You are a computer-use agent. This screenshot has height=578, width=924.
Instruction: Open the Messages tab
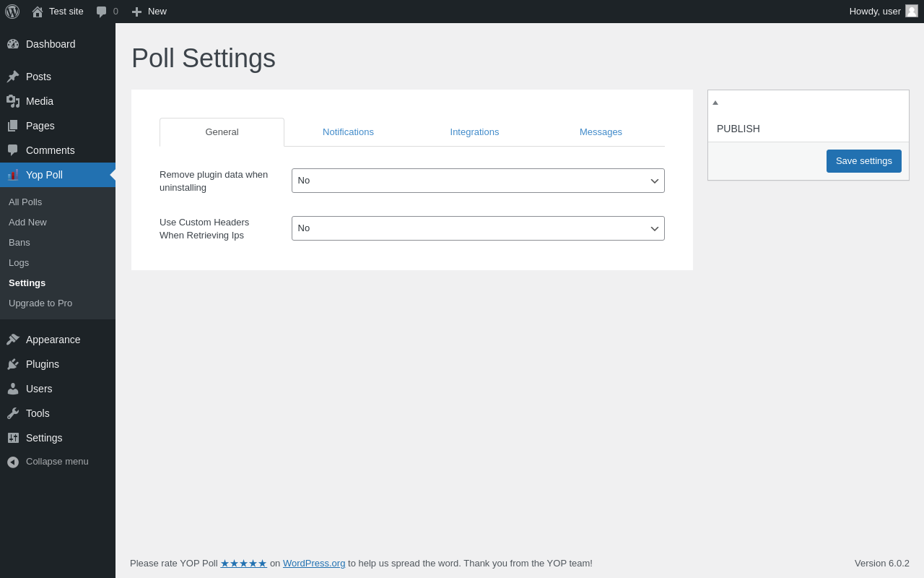pos(601,132)
